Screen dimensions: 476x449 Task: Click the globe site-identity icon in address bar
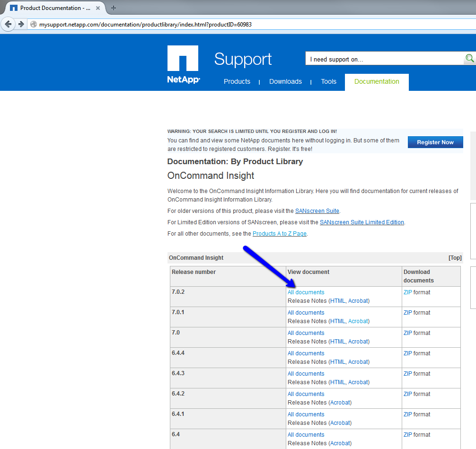pyautogui.click(x=34, y=24)
